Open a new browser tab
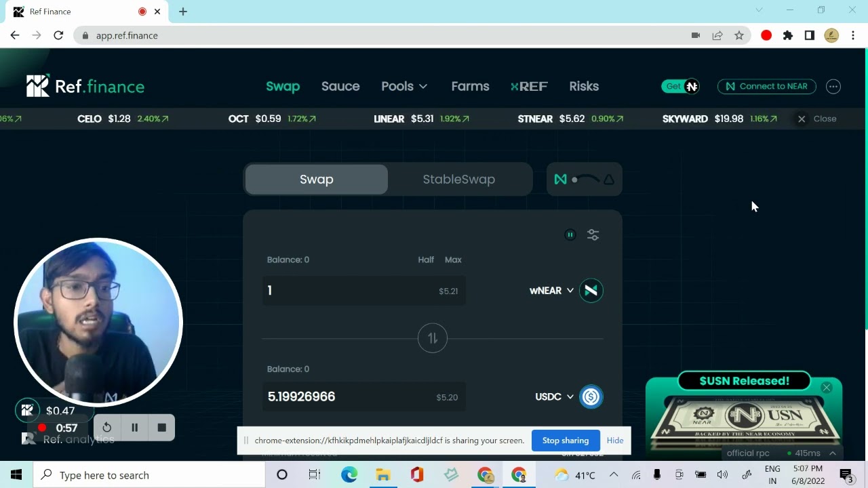Image resolution: width=868 pixels, height=488 pixels. (183, 12)
